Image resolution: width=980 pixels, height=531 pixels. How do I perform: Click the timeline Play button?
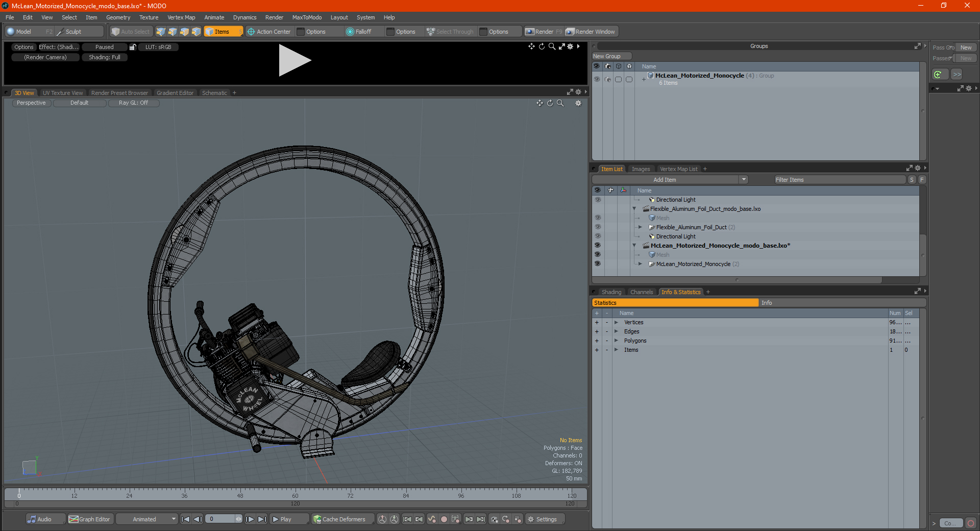(x=288, y=519)
